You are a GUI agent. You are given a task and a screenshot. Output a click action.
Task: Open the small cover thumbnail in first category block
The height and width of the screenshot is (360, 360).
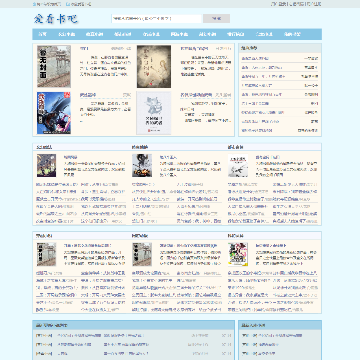tap(46, 165)
